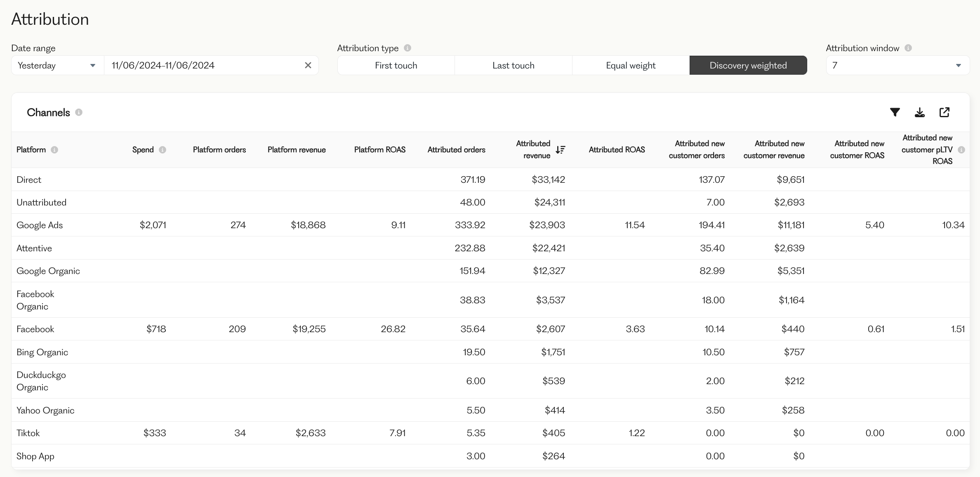This screenshot has width=980, height=477.
Task: Select Discovery weighted attribution type
Action: coord(748,65)
